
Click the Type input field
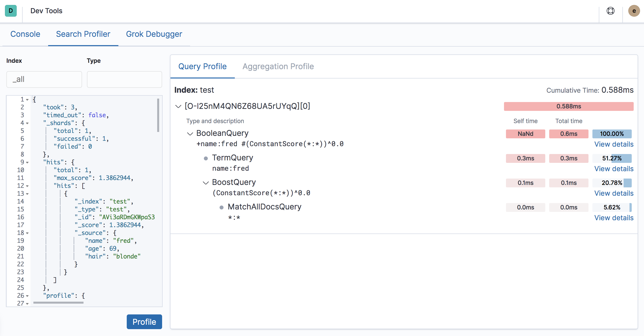pyautogui.click(x=124, y=79)
